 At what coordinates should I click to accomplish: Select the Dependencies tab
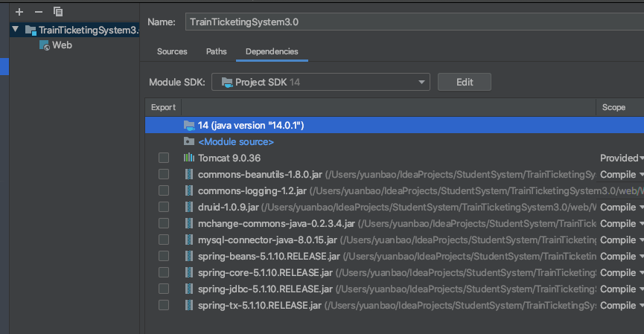click(x=272, y=52)
